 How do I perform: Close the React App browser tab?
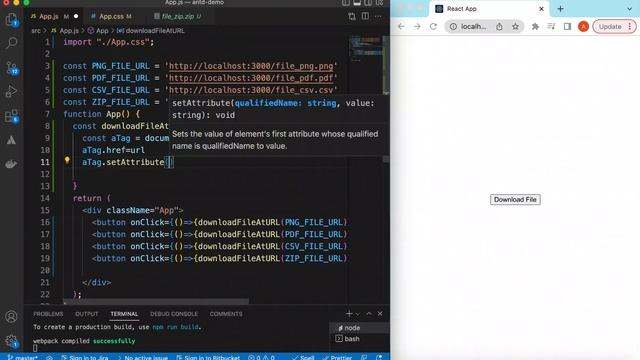[x=541, y=9]
